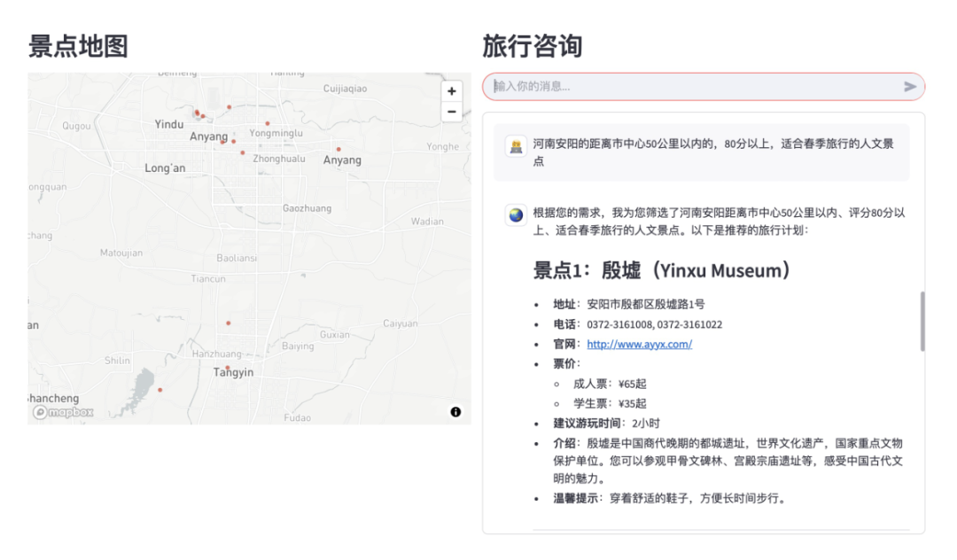Select the red marker near Yindu
The width and height of the screenshot is (957, 560).
pyautogui.click(x=198, y=113)
